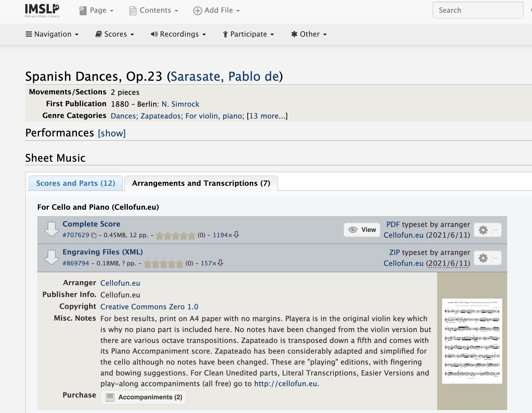Open the Add File dropdown

click(x=217, y=10)
